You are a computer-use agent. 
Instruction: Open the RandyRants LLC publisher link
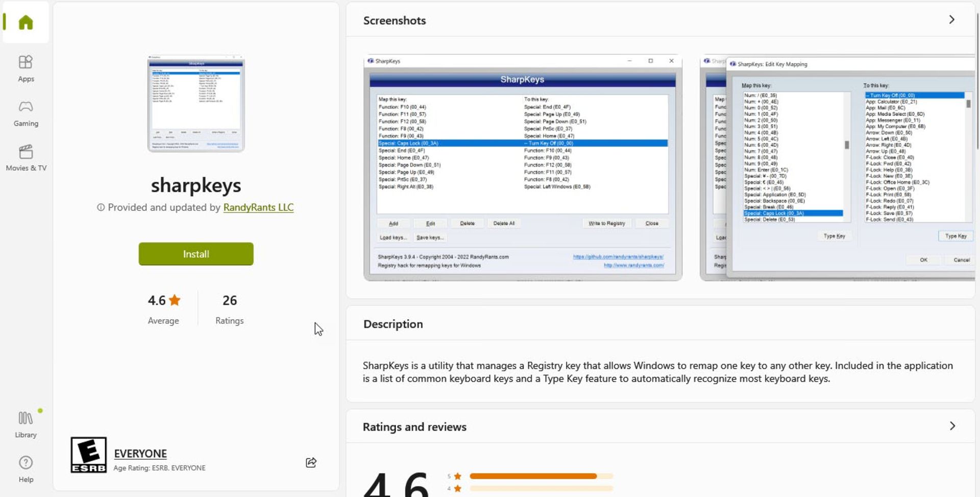tap(258, 207)
